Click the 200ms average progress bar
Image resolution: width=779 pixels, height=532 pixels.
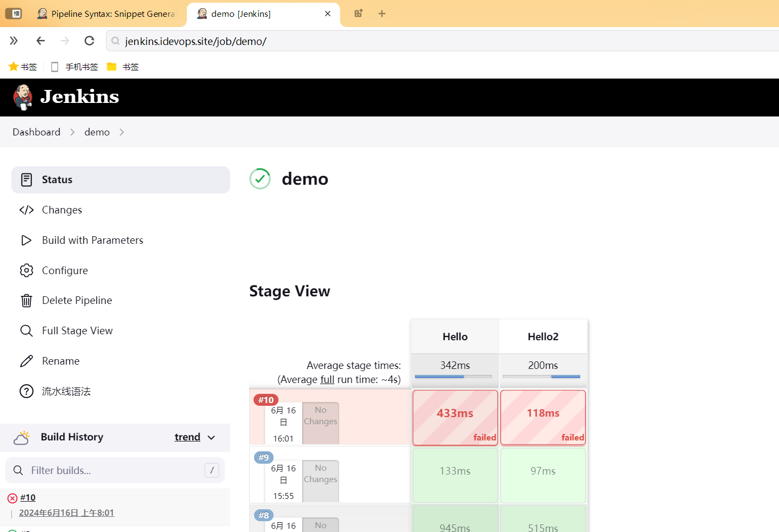(541, 376)
